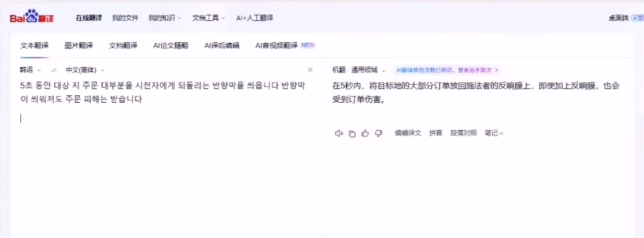Switch to the 图片翻译 tab
The width and height of the screenshot is (644, 238).
[79, 45]
